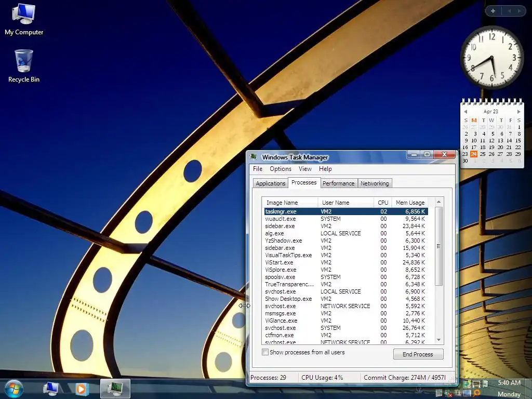This screenshot has width=532, height=399.
Task: Add a gadget with the sidebar plus
Action: tap(493, 11)
